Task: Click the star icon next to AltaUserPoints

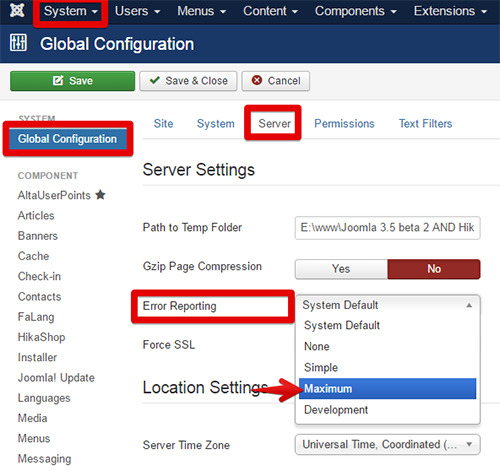Action: pos(100,194)
